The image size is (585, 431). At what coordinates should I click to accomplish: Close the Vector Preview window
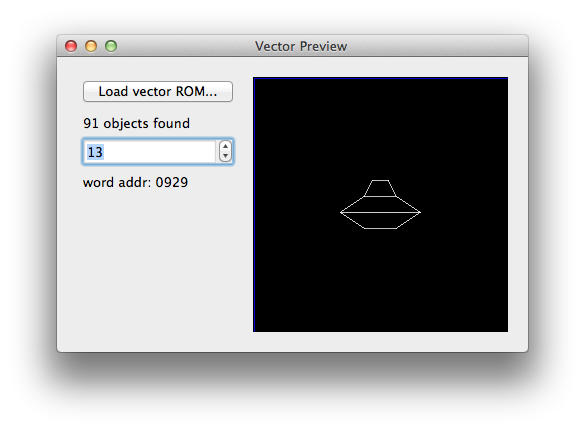click(x=71, y=46)
